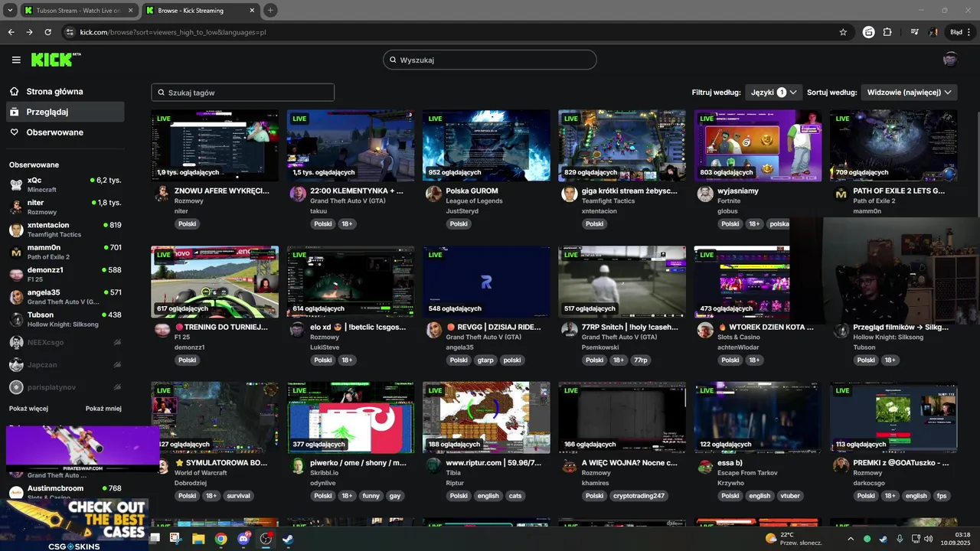The height and width of the screenshot is (551, 980).
Task: Click Pokaż mniej in followed list
Action: coord(103,409)
